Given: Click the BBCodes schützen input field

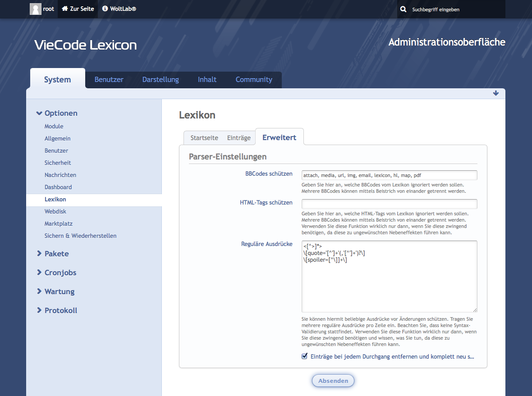Looking at the screenshot, I should [x=389, y=175].
